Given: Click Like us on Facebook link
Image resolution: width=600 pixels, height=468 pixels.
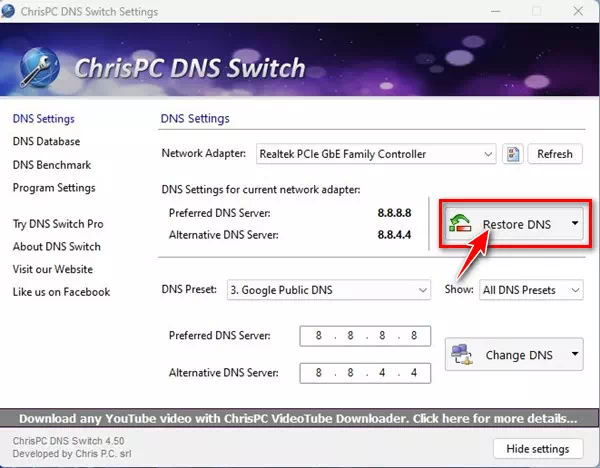Looking at the screenshot, I should (x=61, y=292).
